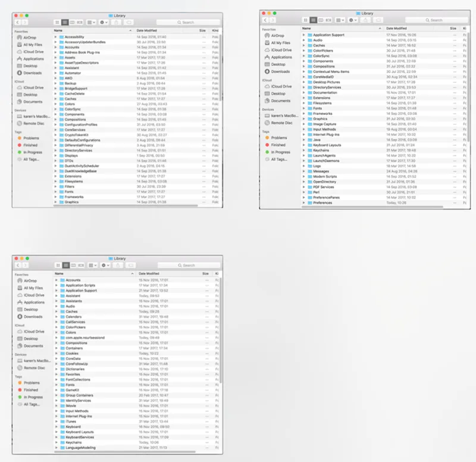Select Remote Disc in sidebar of window listing iTunes

click(33, 368)
